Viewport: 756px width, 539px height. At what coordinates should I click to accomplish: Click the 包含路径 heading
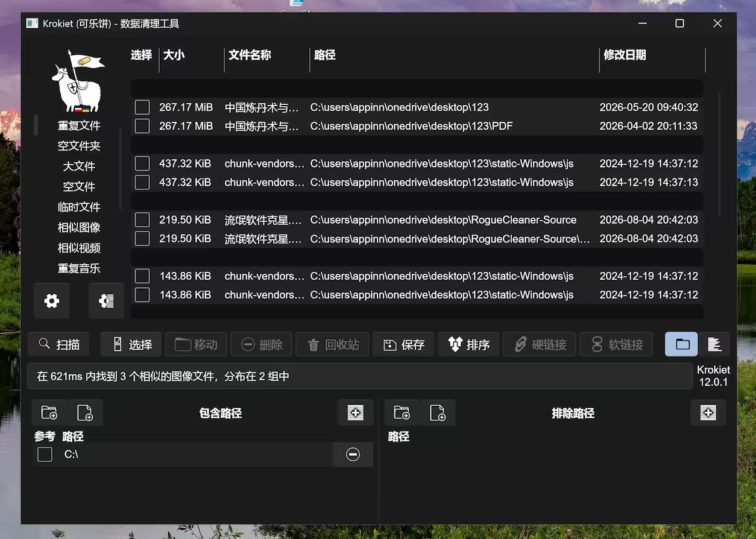pyautogui.click(x=221, y=413)
